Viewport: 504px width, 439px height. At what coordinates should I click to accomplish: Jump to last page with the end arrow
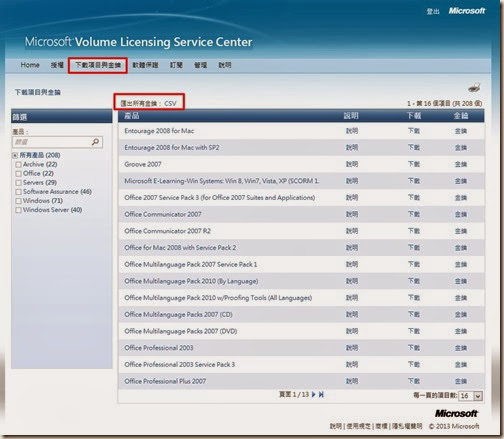[321, 395]
